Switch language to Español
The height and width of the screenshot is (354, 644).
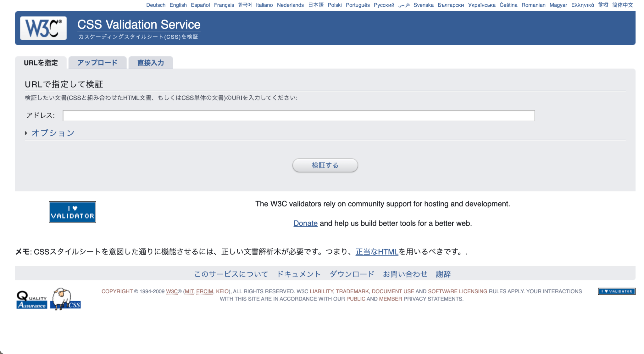click(x=200, y=5)
